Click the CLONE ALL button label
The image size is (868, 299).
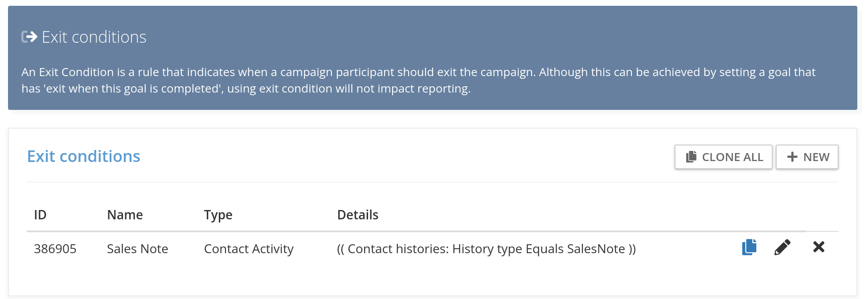coord(733,157)
